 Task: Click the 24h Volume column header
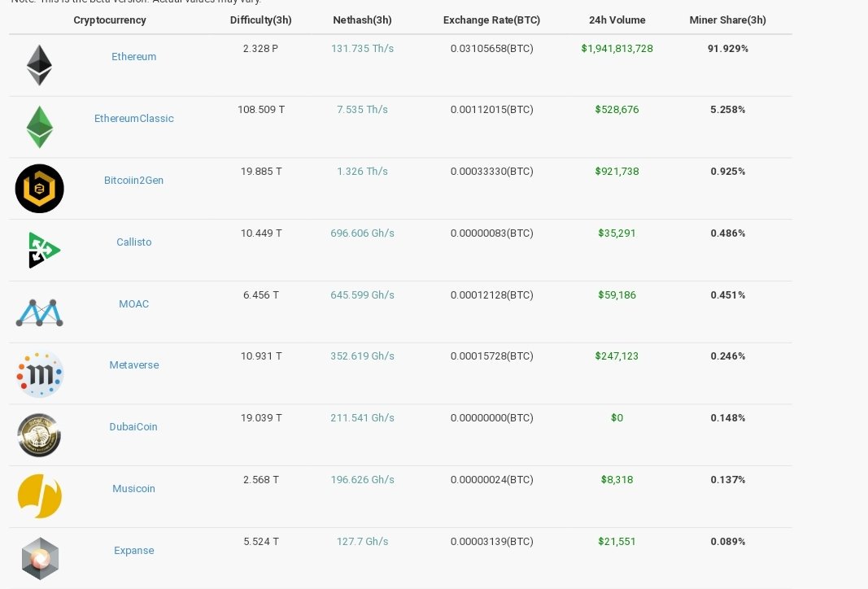tap(617, 20)
